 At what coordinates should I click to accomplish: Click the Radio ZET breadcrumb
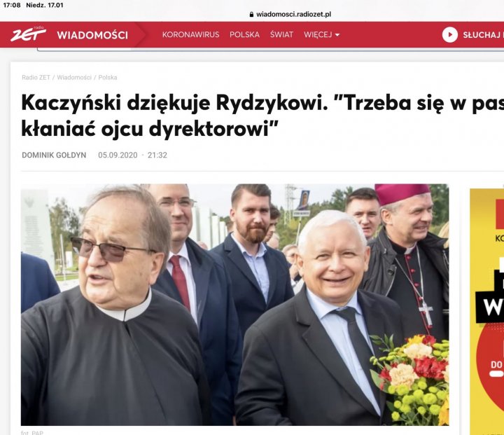click(x=36, y=78)
